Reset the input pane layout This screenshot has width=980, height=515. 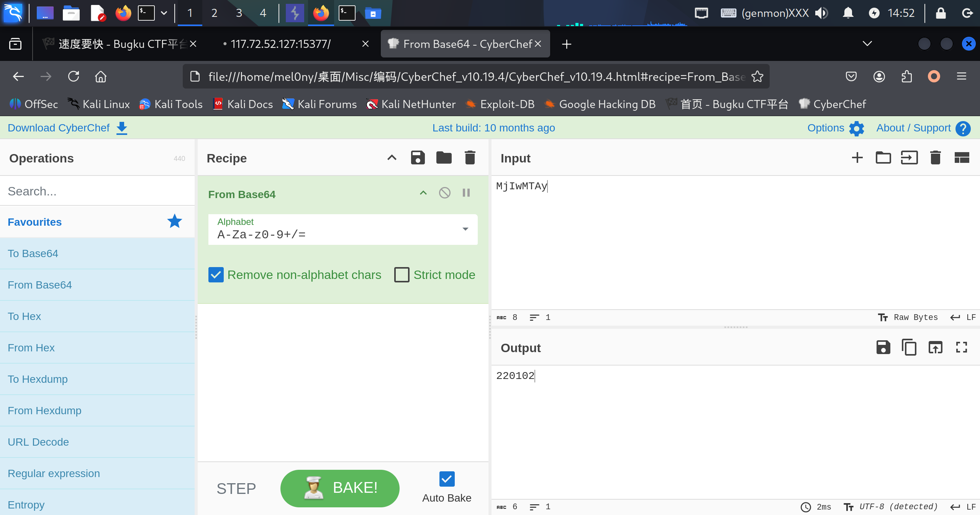pyautogui.click(x=961, y=157)
